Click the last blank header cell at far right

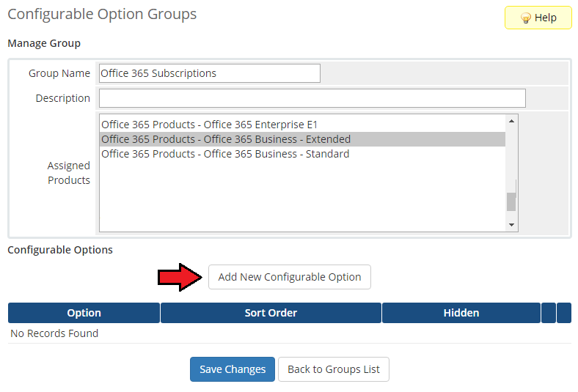563,313
